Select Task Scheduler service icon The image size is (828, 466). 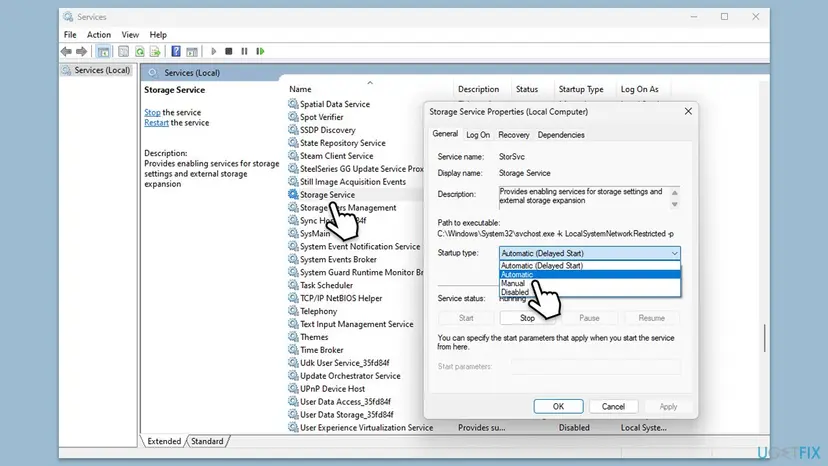pyautogui.click(x=293, y=285)
